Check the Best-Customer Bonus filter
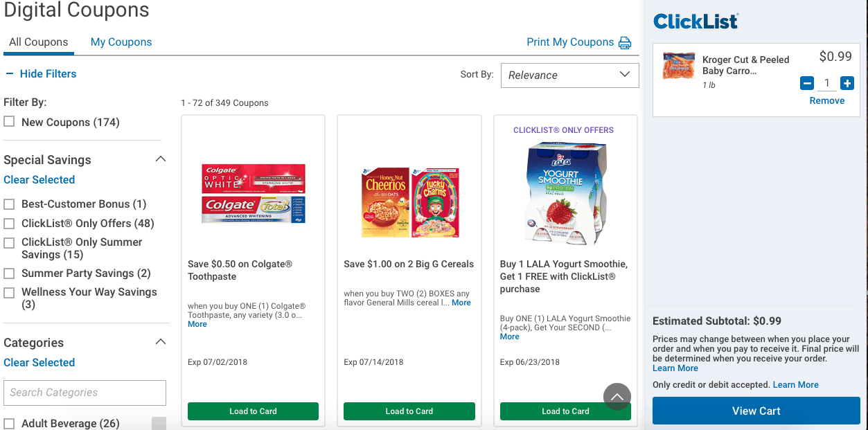This screenshot has height=430, width=868. point(9,204)
